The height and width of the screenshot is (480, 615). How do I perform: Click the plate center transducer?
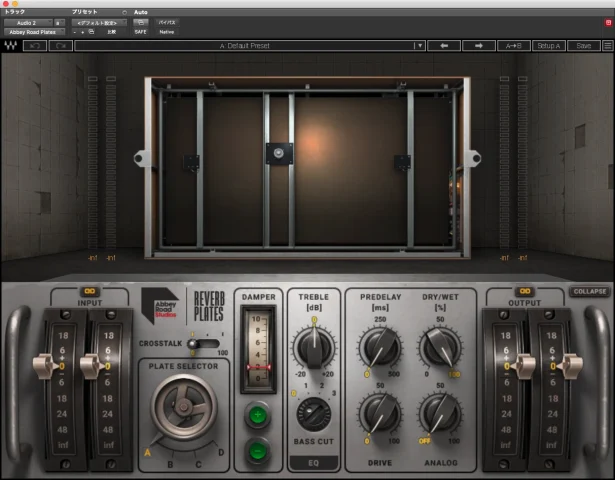tap(279, 153)
